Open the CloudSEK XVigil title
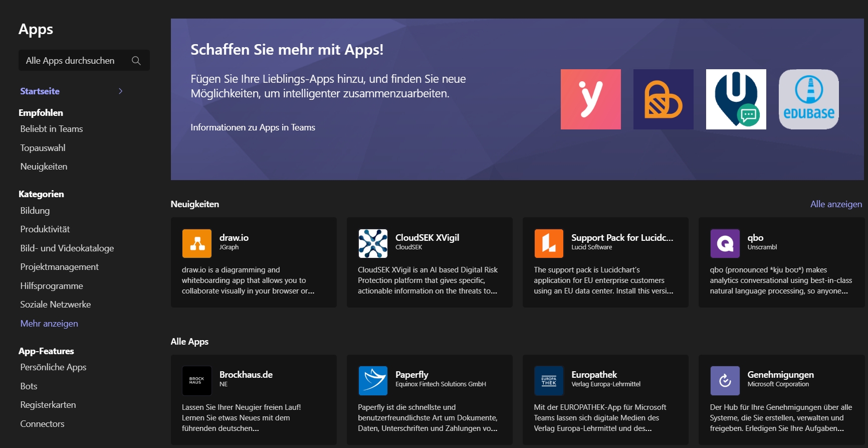The image size is (868, 448). (427, 238)
